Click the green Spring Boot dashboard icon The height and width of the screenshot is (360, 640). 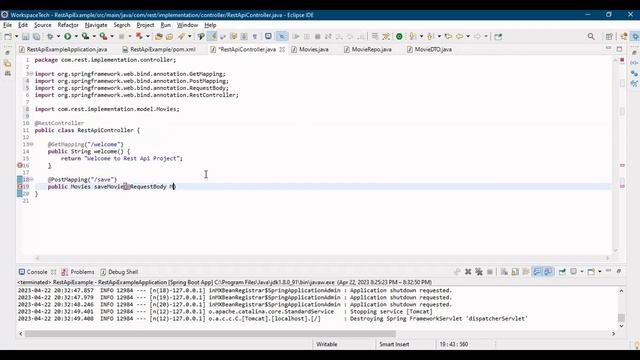pos(399,36)
